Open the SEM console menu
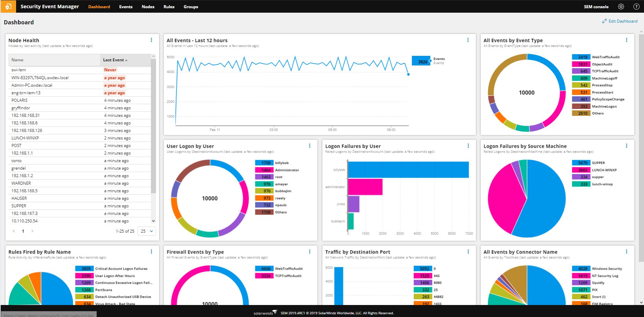 [596, 7]
